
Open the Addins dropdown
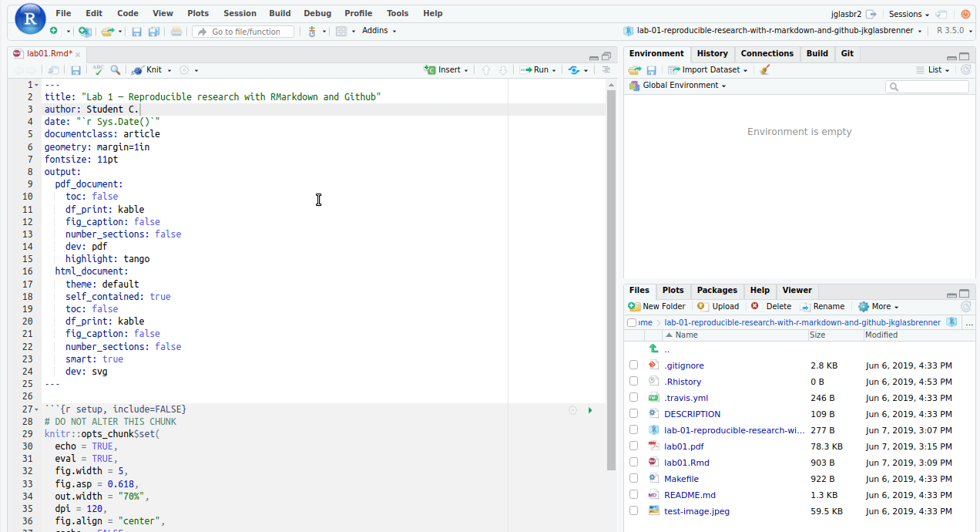[379, 31]
